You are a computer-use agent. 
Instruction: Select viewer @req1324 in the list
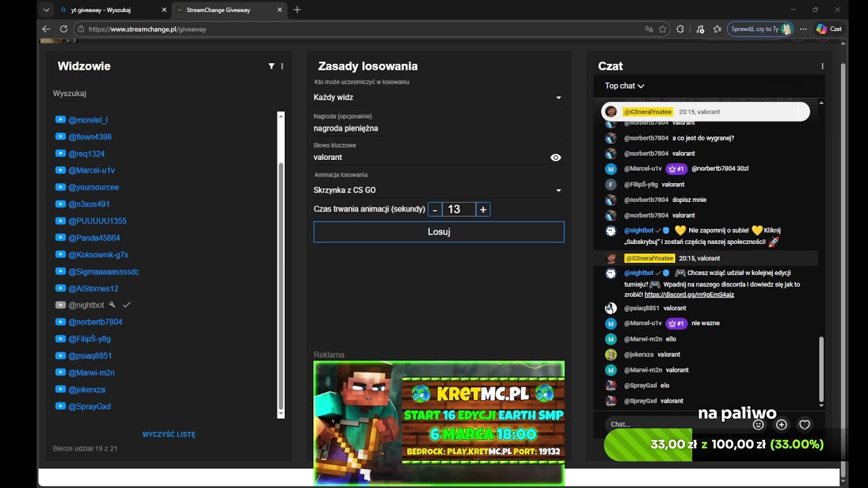tap(86, 154)
